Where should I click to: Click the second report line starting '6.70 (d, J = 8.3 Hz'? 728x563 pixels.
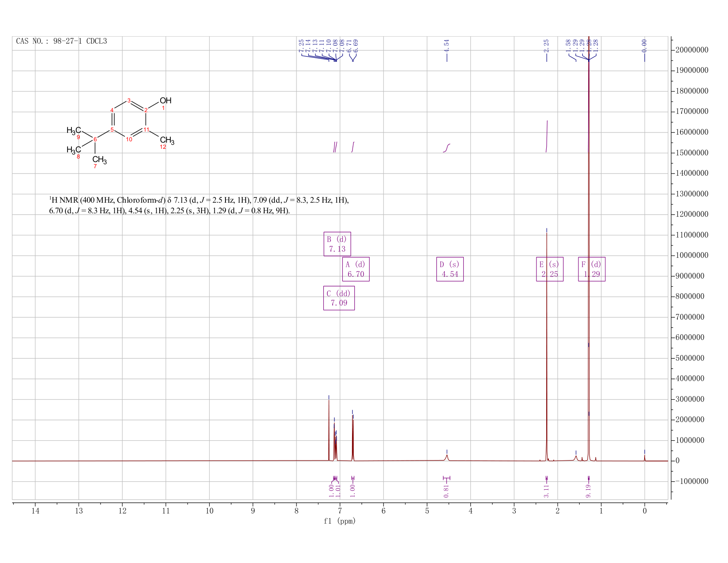click(169, 211)
